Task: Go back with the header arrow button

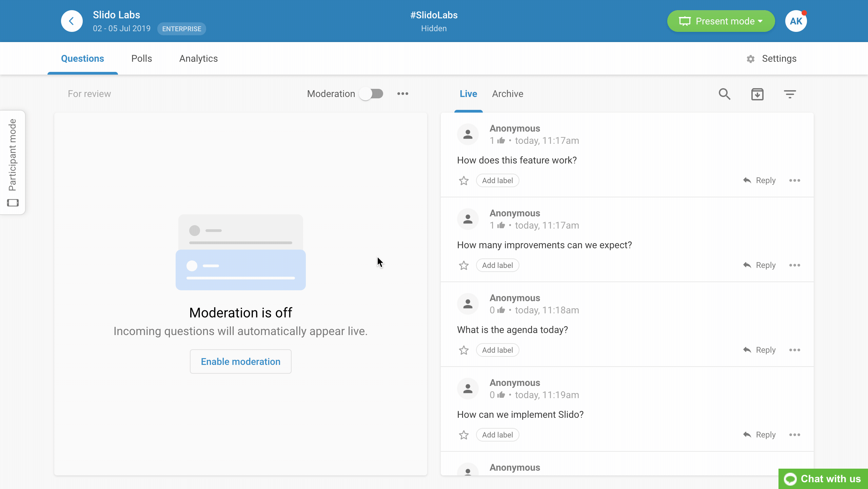Action: [x=72, y=21]
